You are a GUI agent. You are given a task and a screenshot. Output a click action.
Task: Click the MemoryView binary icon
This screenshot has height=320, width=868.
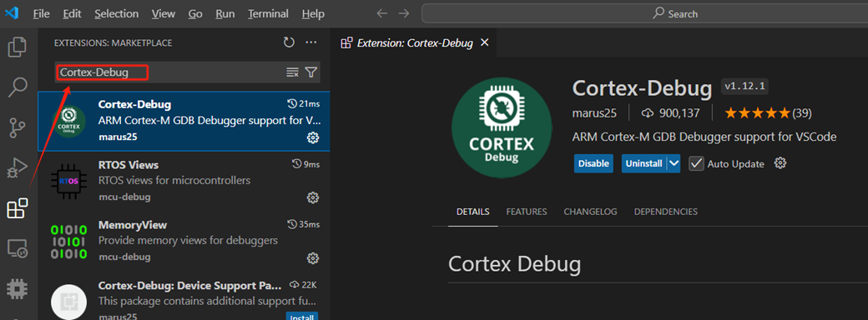tap(68, 242)
